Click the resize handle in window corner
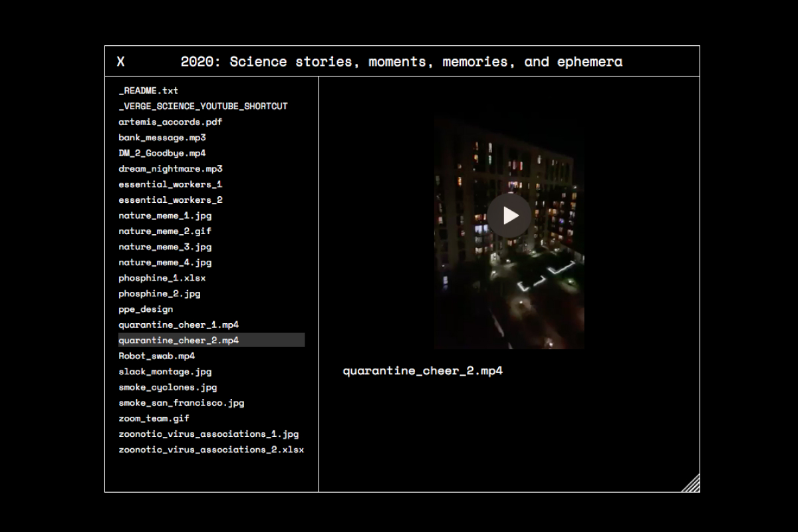Screen dimensions: 798x532 click(x=691, y=483)
